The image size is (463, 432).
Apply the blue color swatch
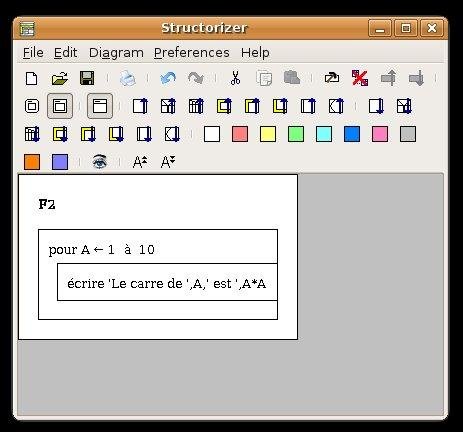pyautogui.click(x=352, y=134)
